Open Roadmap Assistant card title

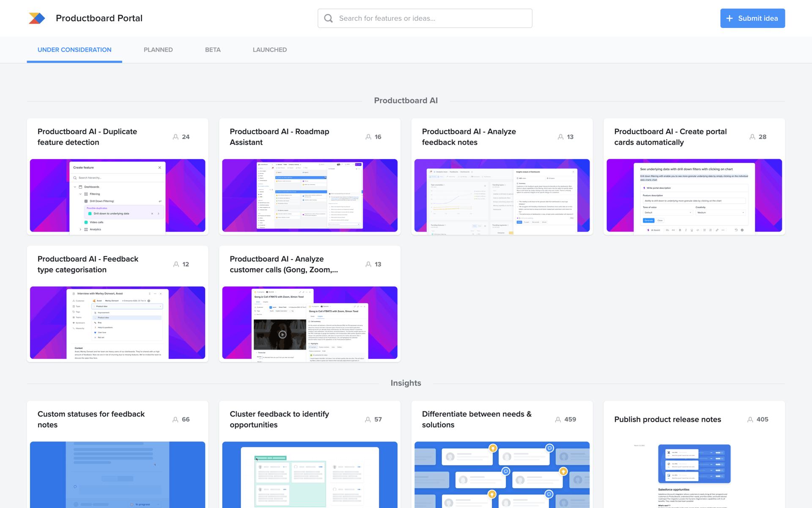click(x=280, y=137)
